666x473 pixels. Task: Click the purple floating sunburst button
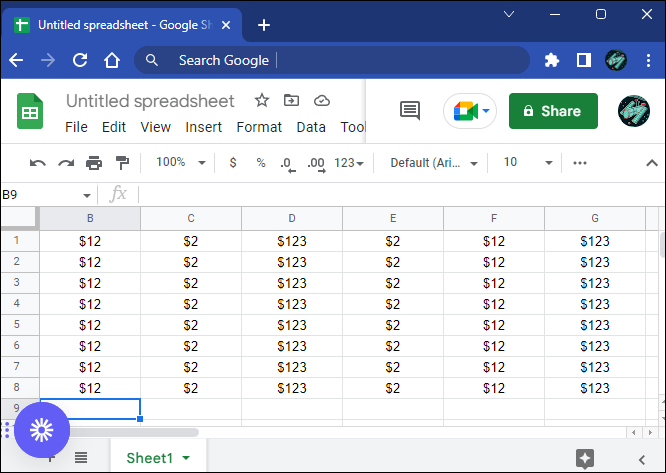pyautogui.click(x=42, y=430)
